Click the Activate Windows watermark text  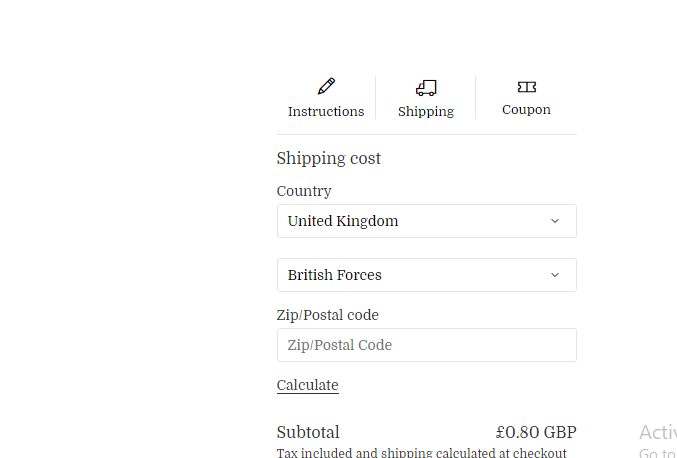coord(658,432)
